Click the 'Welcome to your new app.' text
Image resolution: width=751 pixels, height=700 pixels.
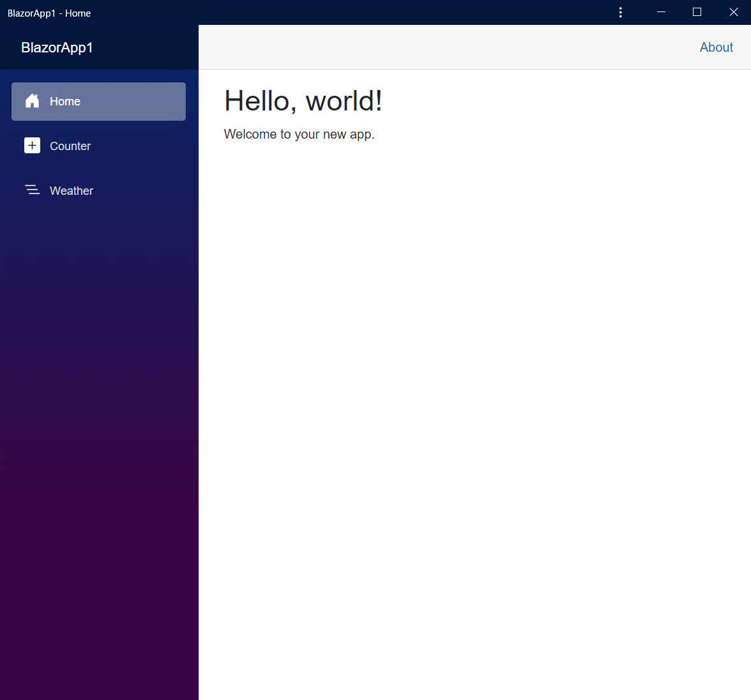299,135
